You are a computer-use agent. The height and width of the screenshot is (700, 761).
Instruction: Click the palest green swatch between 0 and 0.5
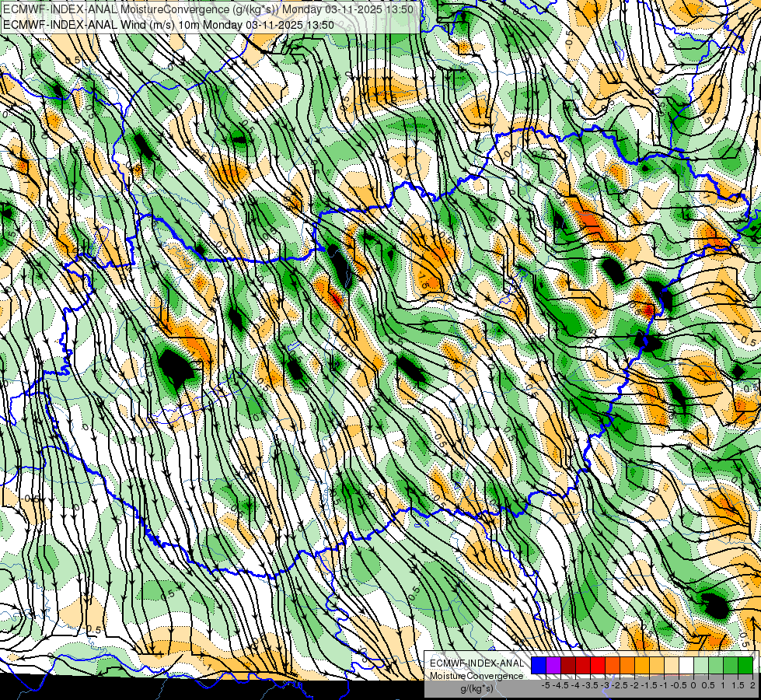point(701,666)
